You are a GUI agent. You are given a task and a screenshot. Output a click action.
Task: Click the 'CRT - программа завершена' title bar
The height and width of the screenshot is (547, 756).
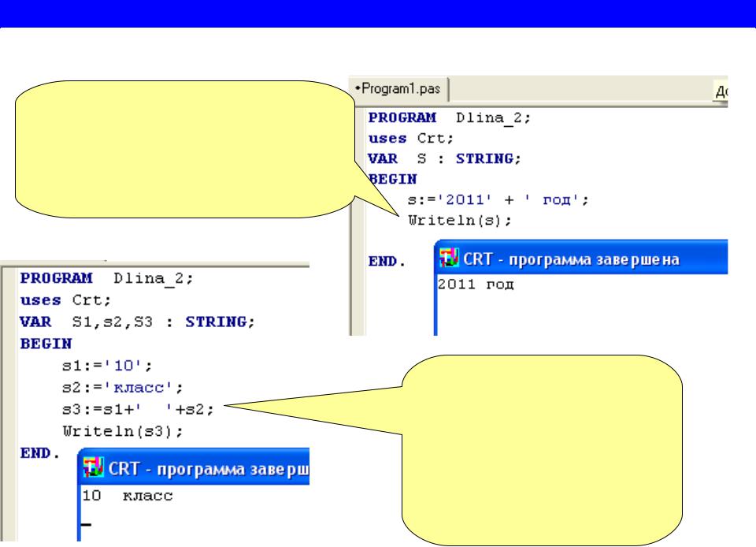[581, 257]
